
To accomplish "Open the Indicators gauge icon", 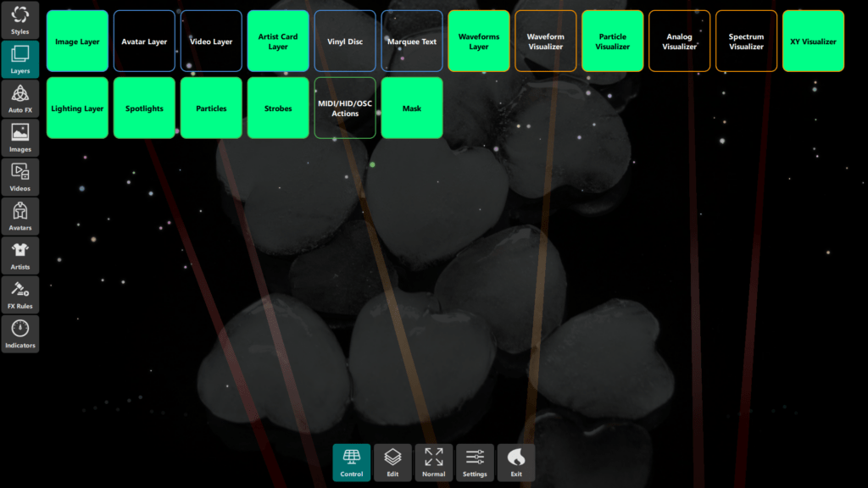I will [x=19, y=334].
